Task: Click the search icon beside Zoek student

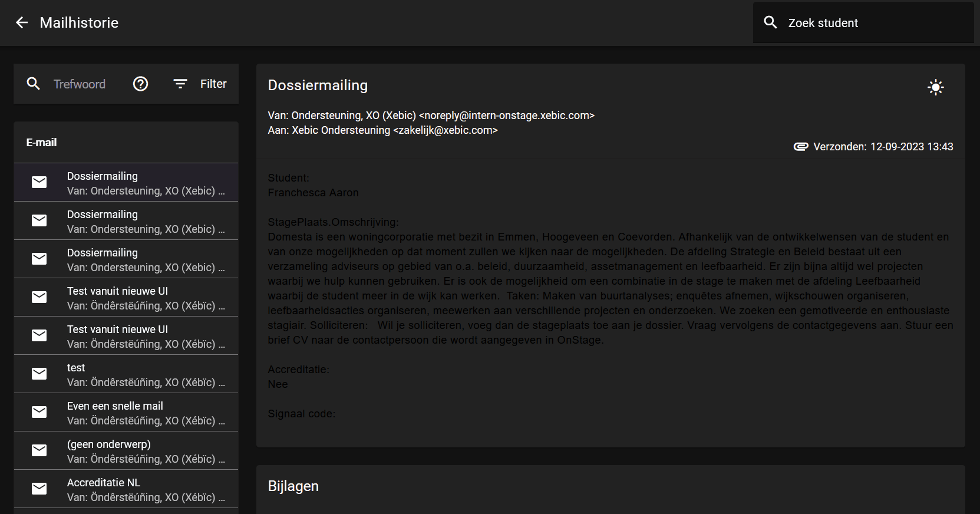Action: click(770, 22)
